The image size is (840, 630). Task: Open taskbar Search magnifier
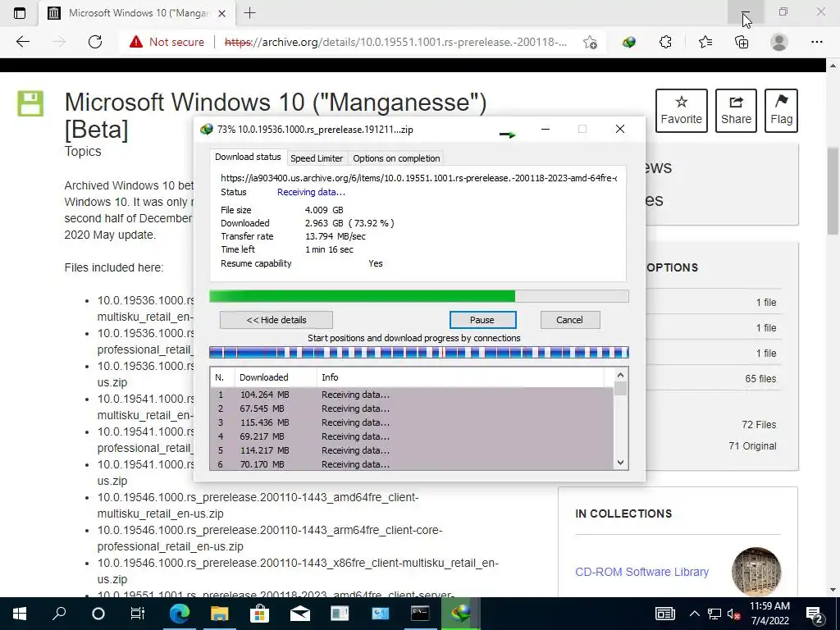(59, 614)
